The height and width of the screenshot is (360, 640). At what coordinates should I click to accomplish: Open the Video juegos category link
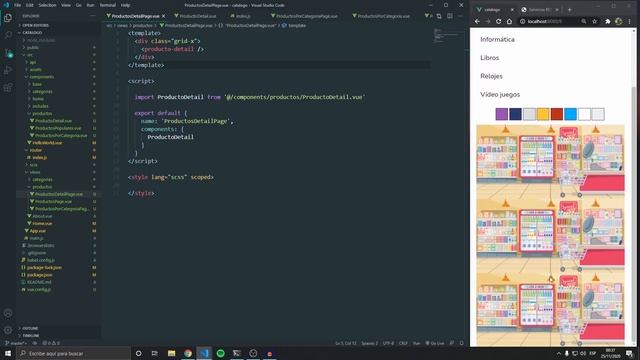pyautogui.click(x=500, y=95)
